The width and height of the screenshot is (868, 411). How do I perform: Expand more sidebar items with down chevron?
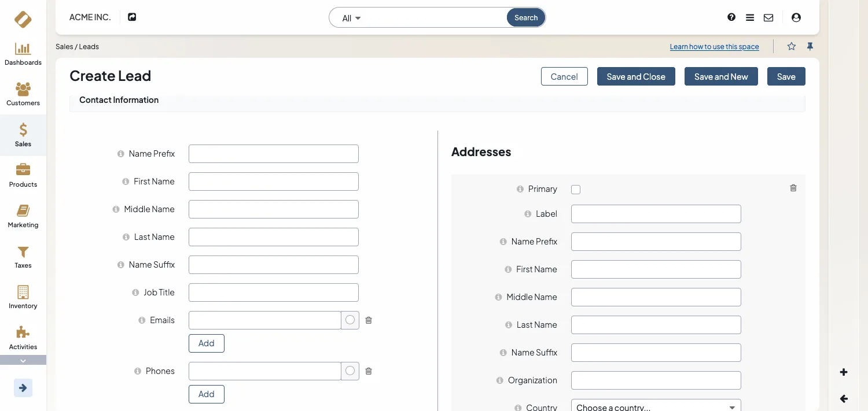pos(23,360)
